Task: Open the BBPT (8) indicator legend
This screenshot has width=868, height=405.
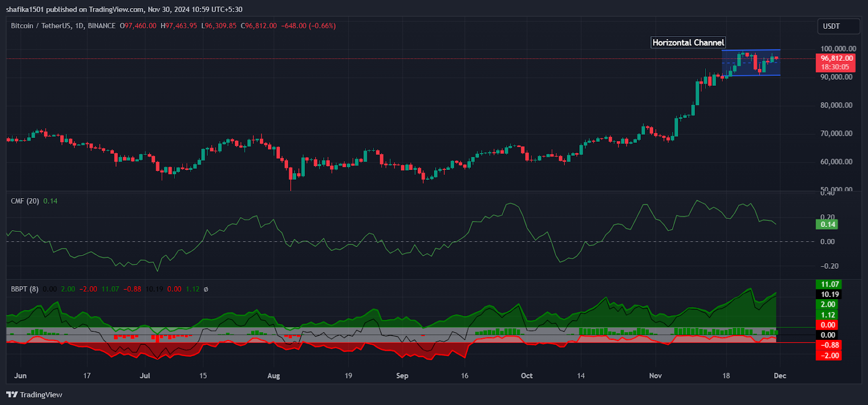Action: pyautogui.click(x=24, y=289)
